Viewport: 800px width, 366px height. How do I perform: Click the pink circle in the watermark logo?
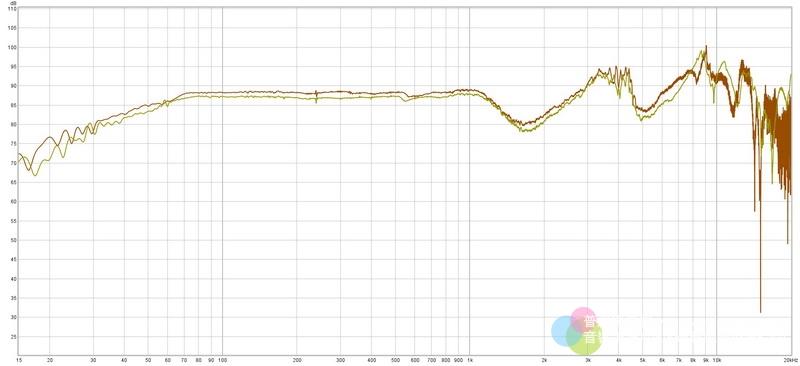pos(583,321)
